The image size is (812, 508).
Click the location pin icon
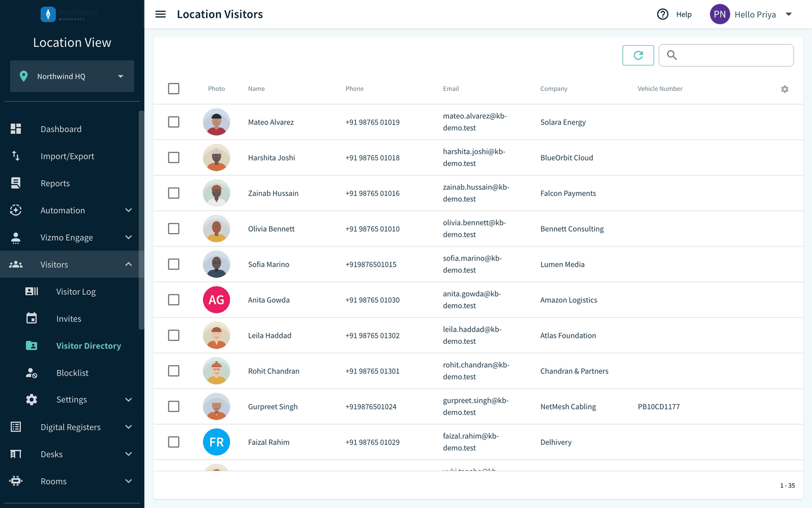23,76
